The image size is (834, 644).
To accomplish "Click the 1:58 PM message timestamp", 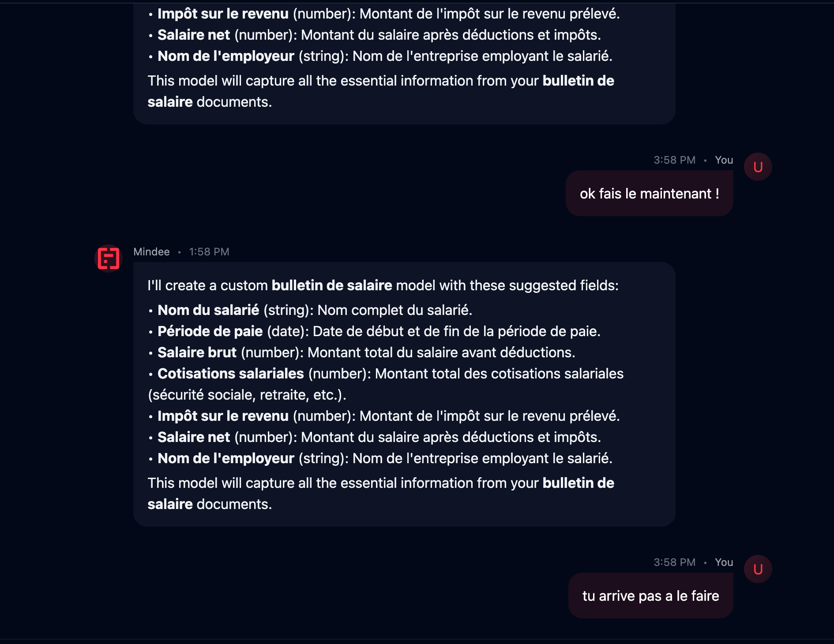I will point(209,252).
